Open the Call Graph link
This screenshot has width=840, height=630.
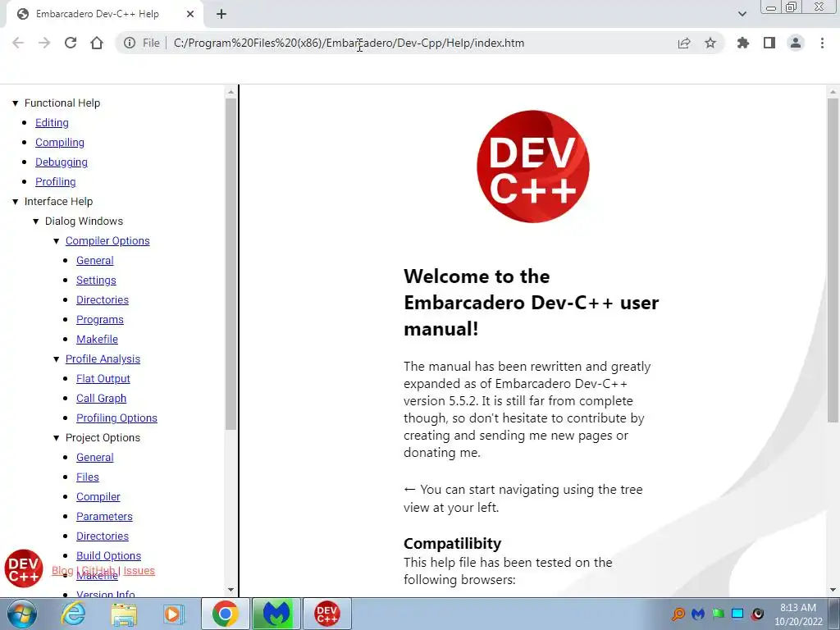(x=101, y=399)
